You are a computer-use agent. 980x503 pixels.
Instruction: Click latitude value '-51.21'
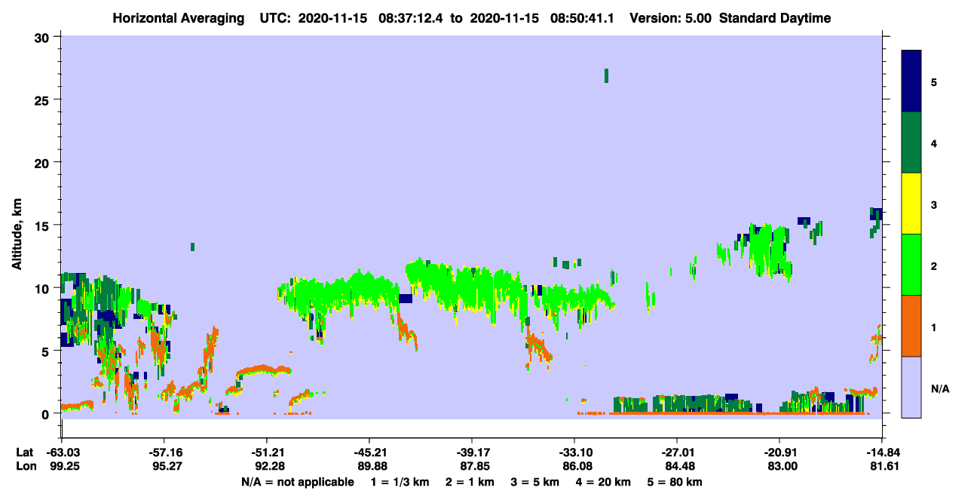[266, 452]
